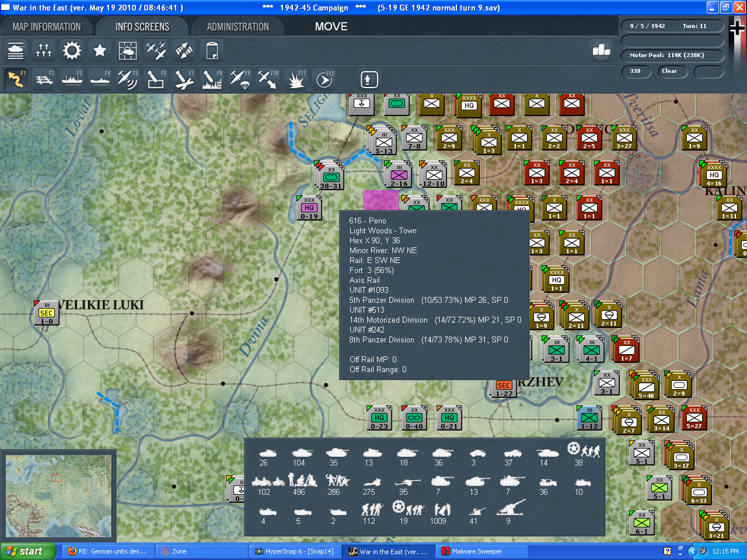Open the notebook page icon
Viewport: 747px width, 560px height.
click(x=212, y=51)
